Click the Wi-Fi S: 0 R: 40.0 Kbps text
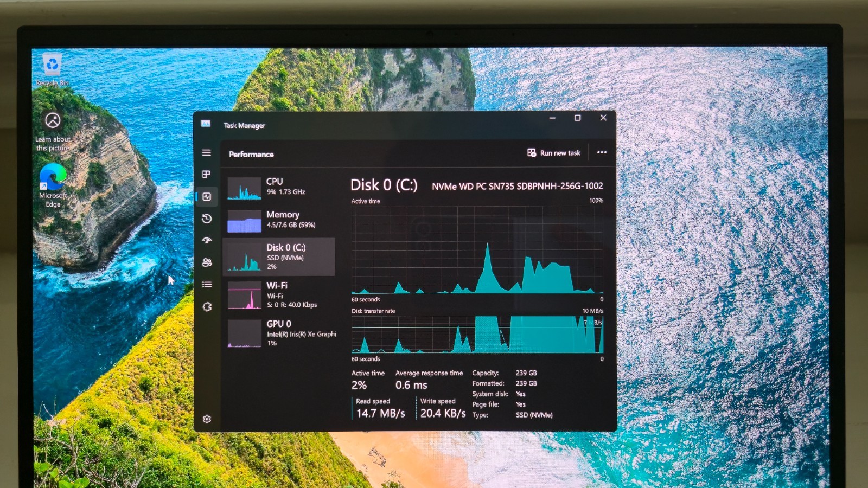 coord(292,305)
